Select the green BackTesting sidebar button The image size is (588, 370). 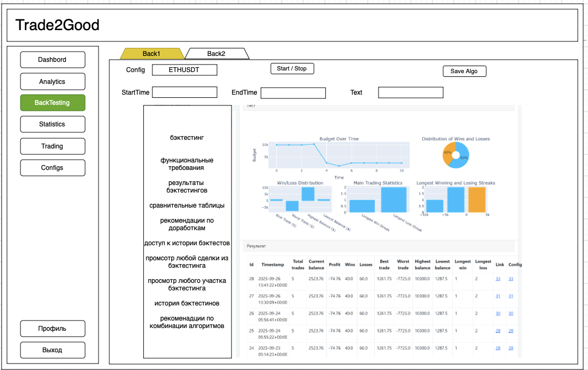click(x=52, y=103)
